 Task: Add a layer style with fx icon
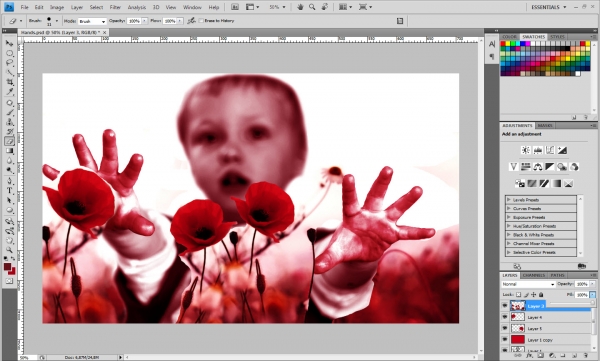(x=529, y=356)
